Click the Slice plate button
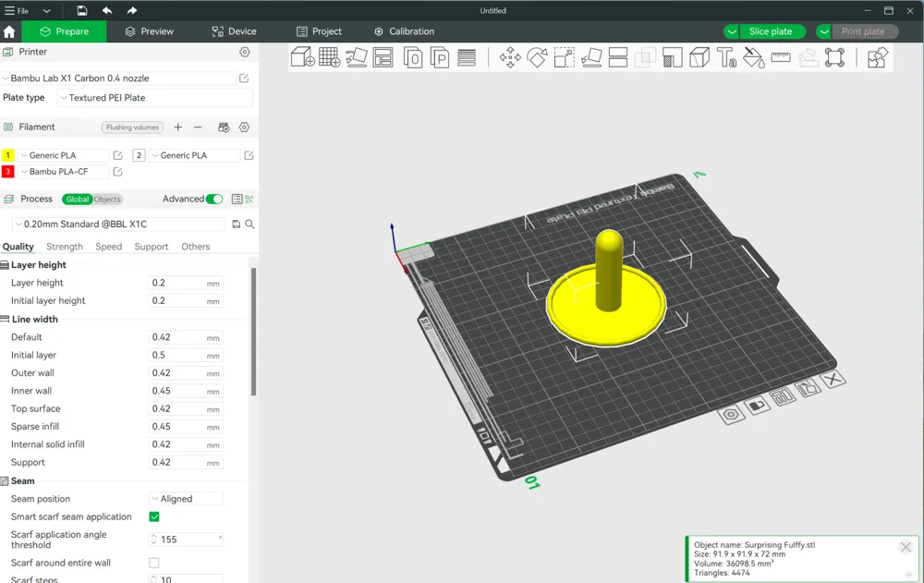Screen dimensions: 924x583 pyautogui.click(x=771, y=31)
